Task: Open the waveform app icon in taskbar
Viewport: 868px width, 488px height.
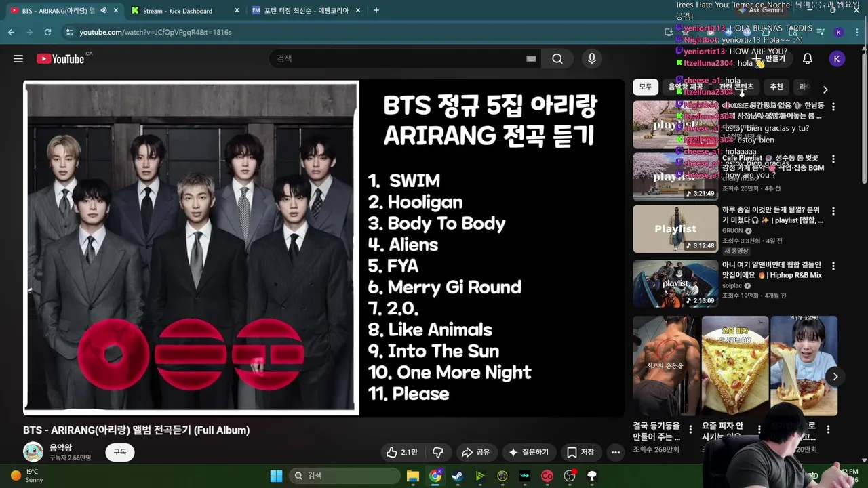Action: click(525, 476)
